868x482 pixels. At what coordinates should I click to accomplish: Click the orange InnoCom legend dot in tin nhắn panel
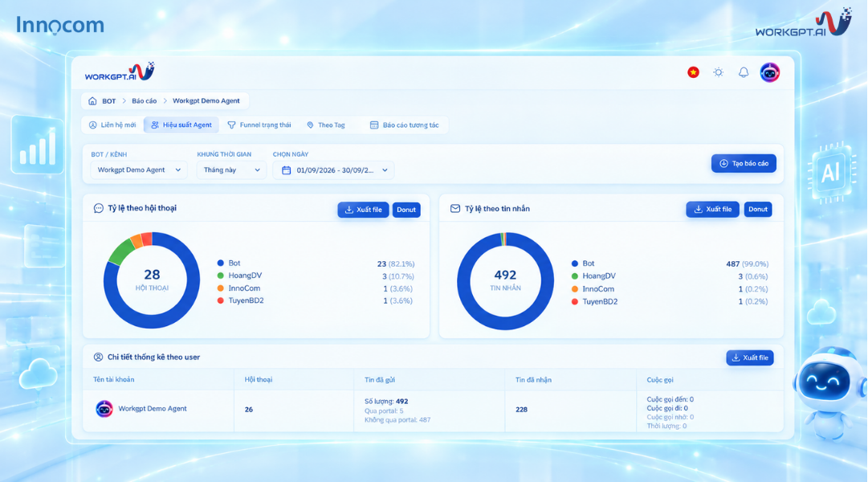575,288
